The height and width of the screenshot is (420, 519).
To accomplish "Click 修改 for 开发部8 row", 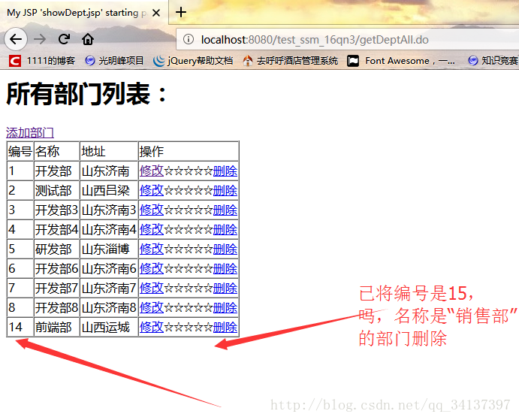I will click(x=152, y=308).
